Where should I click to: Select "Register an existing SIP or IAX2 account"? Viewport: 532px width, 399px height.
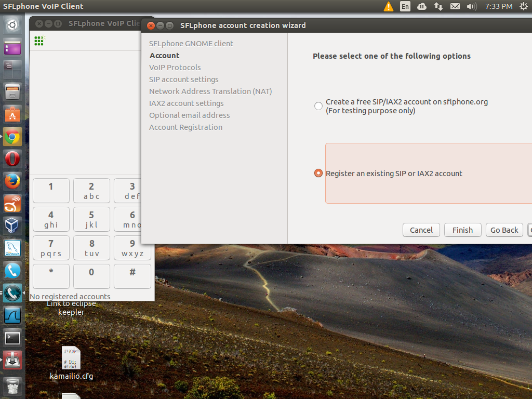318,173
